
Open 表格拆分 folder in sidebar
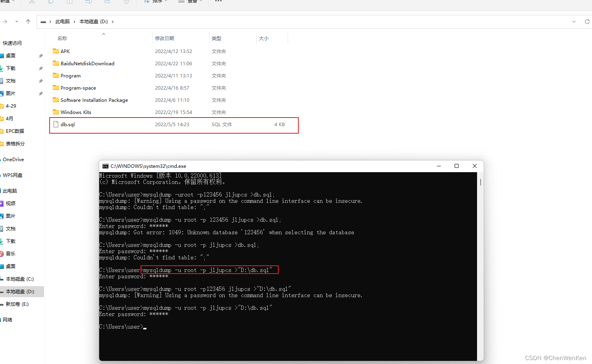(x=15, y=144)
